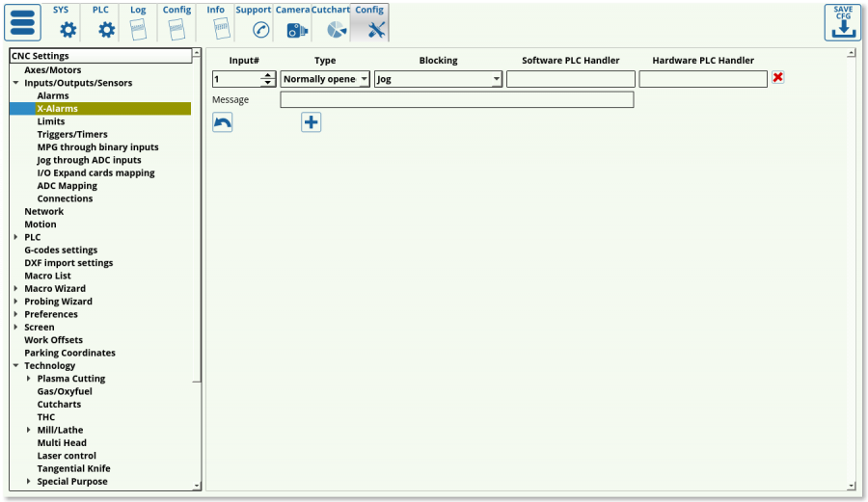868x502 pixels.
Task: Open G-codes settings
Action: [61, 250]
